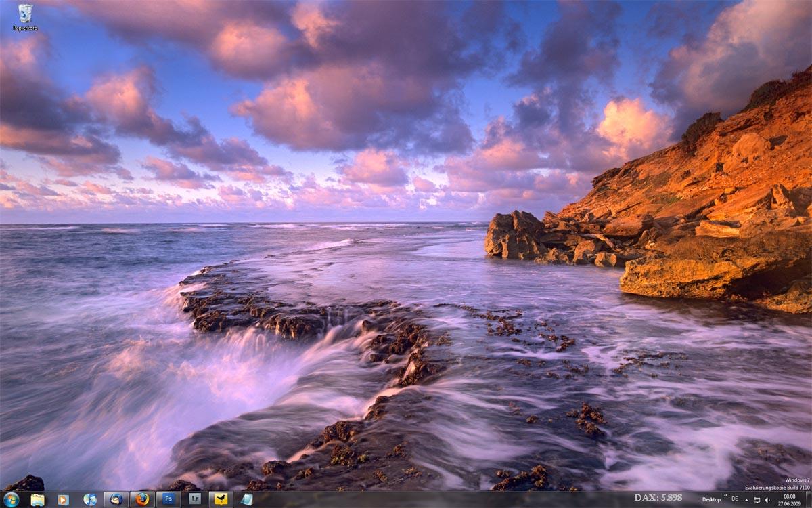812x508 pixels.
Task: Click the Show Desktop strip at taskbar end
Action: click(809, 500)
